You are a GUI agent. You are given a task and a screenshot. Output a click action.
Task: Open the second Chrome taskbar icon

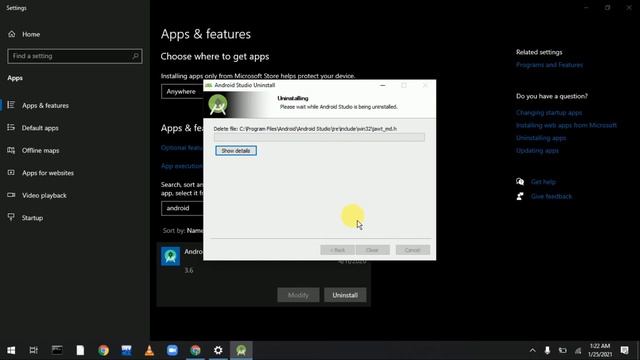click(x=196, y=350)
